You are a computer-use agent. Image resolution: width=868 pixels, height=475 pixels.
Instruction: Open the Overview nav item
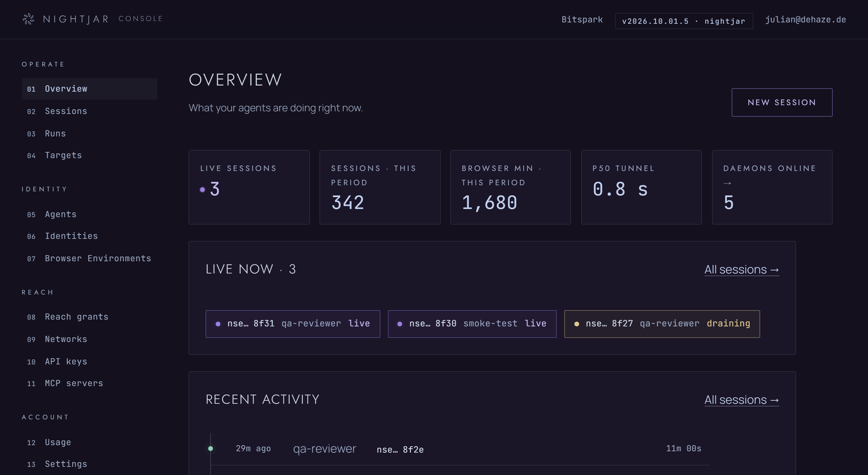(x=90, y=89)
